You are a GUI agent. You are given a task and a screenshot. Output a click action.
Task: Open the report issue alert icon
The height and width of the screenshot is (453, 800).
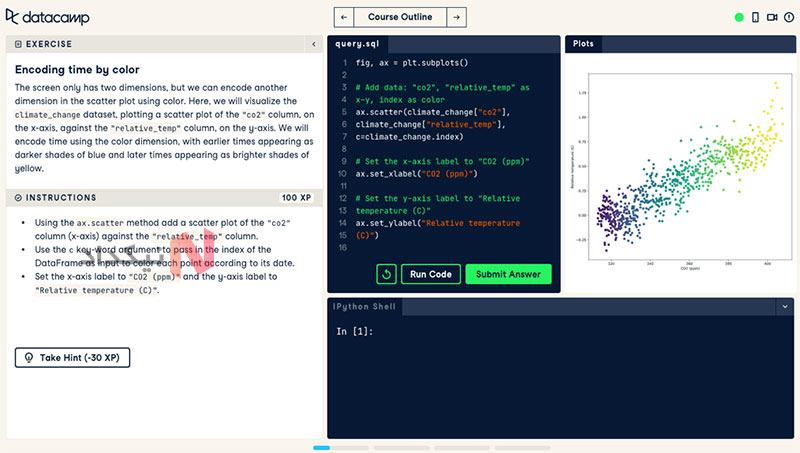click(789, 17)
